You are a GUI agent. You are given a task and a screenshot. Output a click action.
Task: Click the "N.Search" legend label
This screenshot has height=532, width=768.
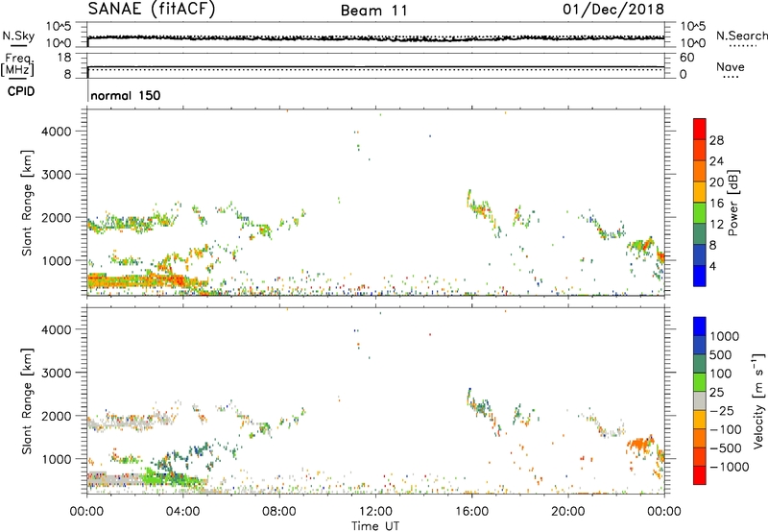click(x=741, y=36)
